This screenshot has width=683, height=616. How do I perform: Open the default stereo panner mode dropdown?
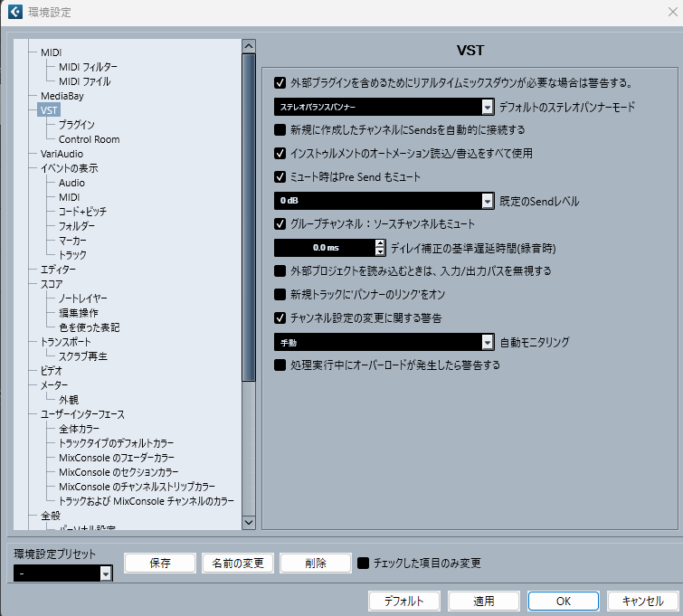point(384,107)
